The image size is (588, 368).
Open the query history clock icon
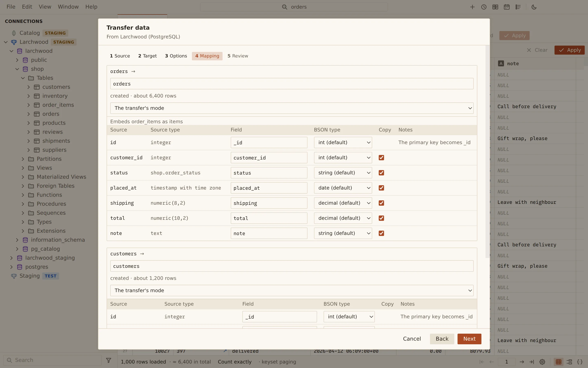click(484, 7)
